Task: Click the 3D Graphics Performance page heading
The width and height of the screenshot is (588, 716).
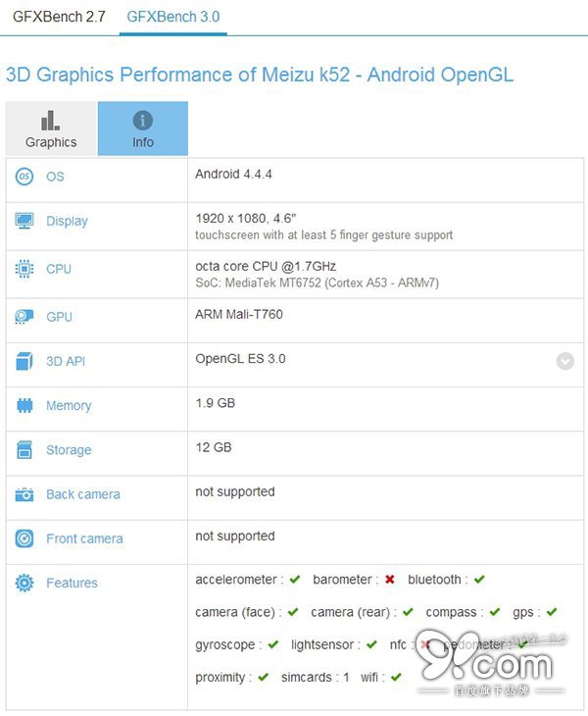Action: 260,75
